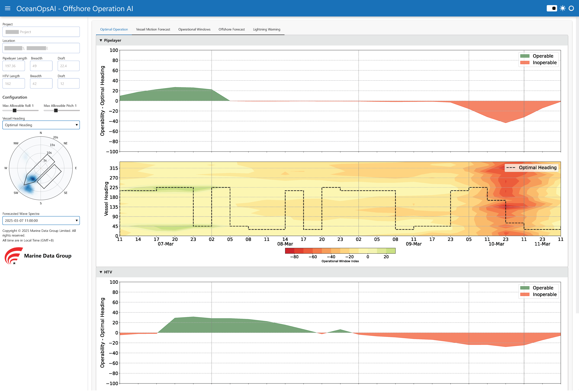
Task: Click the wave spectra polar plot
Action: tap(41, 168)
